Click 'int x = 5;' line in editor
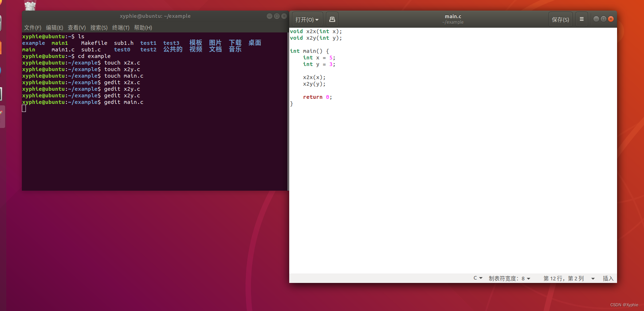 (x=319, y=58)
